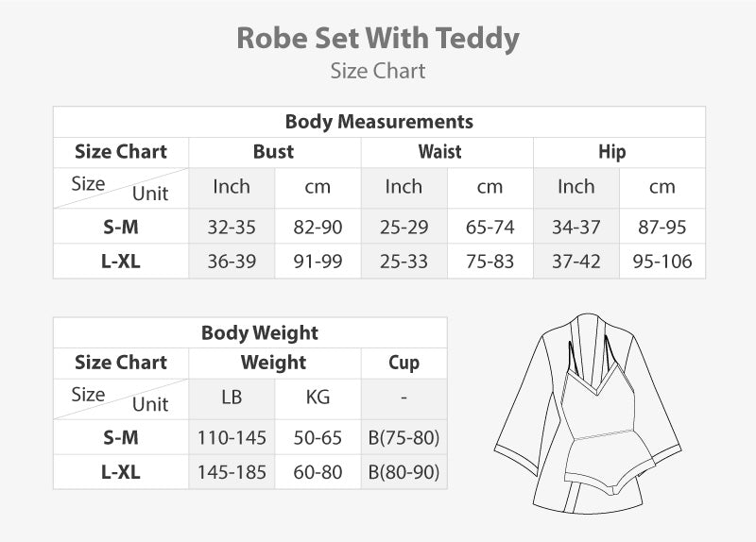Image resolution: width=756 pixels, height=542 pixels.
Task: Select the LB unit header cell
Action: [232, 398]
